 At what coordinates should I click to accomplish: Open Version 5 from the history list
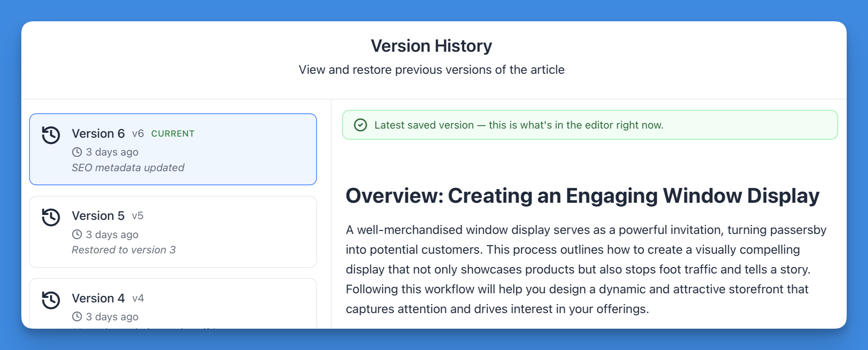(98, 216)
